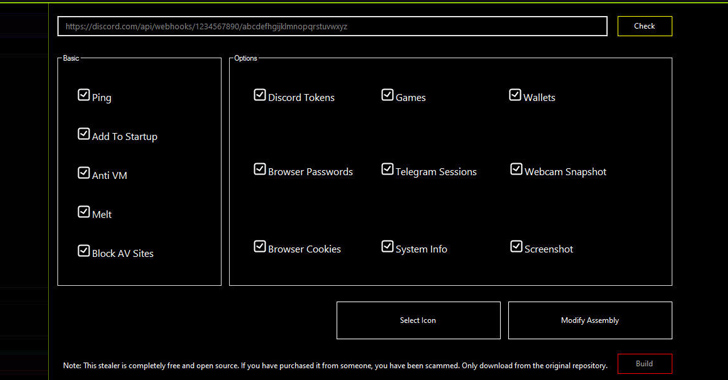
Task: Click the red-outlined Build button
Action: click(644, 364)
